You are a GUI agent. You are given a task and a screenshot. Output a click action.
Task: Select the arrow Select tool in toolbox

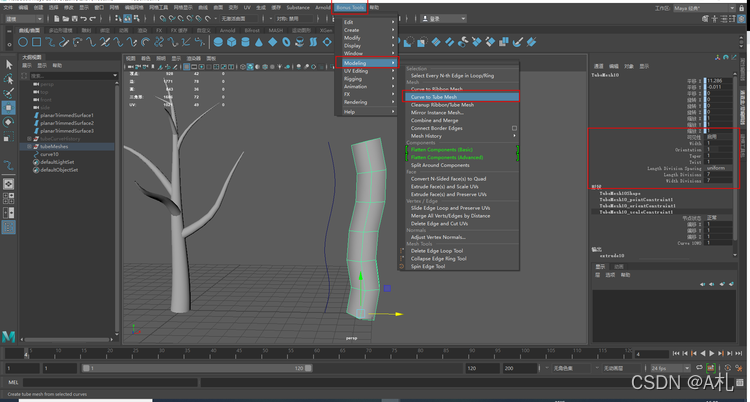(x=8, y=66)
